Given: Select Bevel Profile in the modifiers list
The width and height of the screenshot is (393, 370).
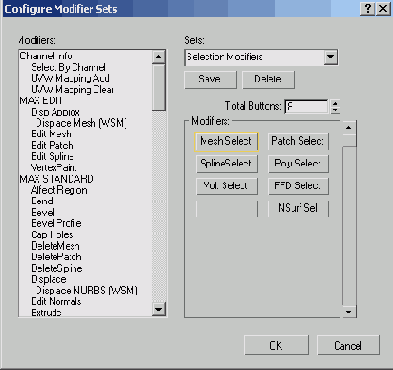Looking at the screenshot, I should click(x=56, y=223).
